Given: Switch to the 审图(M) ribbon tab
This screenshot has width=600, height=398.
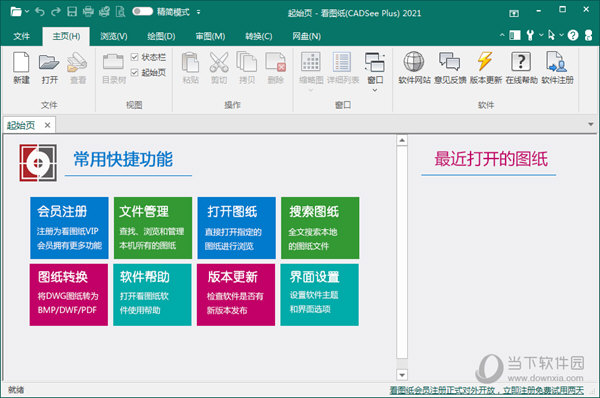Looking at the screenshot, I should 210,36.
